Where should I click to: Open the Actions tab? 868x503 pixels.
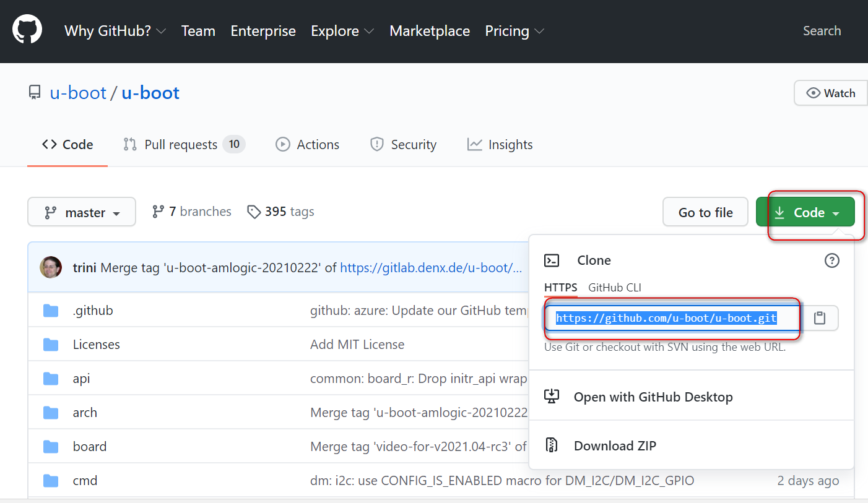click(308, 145)
